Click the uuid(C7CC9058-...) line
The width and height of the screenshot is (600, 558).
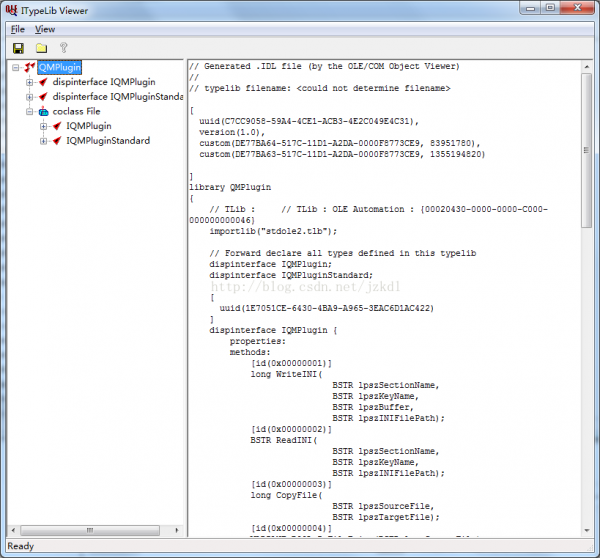[x=309, y=121]
